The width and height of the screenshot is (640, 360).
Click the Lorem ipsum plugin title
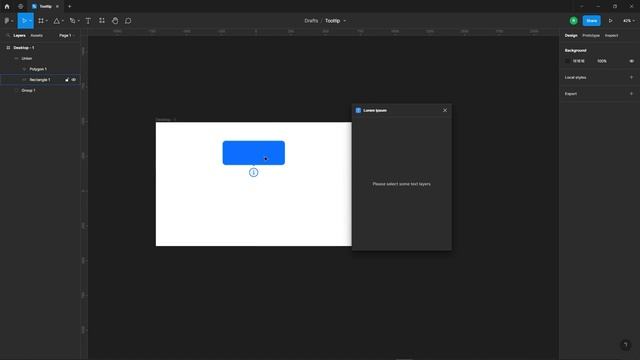tap(375, 110)
